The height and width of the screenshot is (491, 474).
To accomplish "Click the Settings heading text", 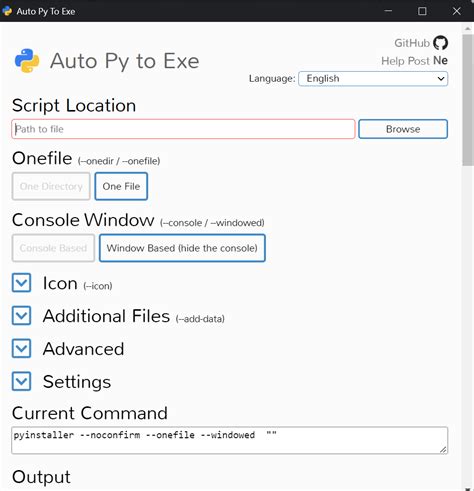I will tap(77, 382).
